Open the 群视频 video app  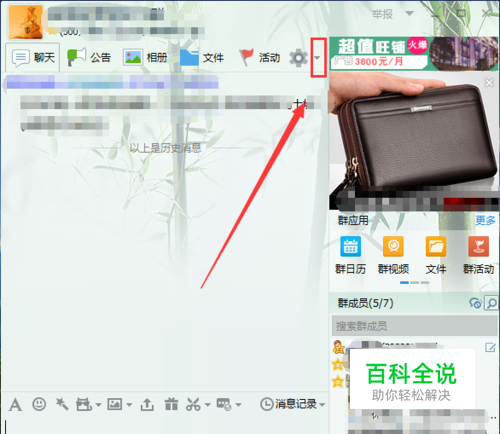(393, 255)
